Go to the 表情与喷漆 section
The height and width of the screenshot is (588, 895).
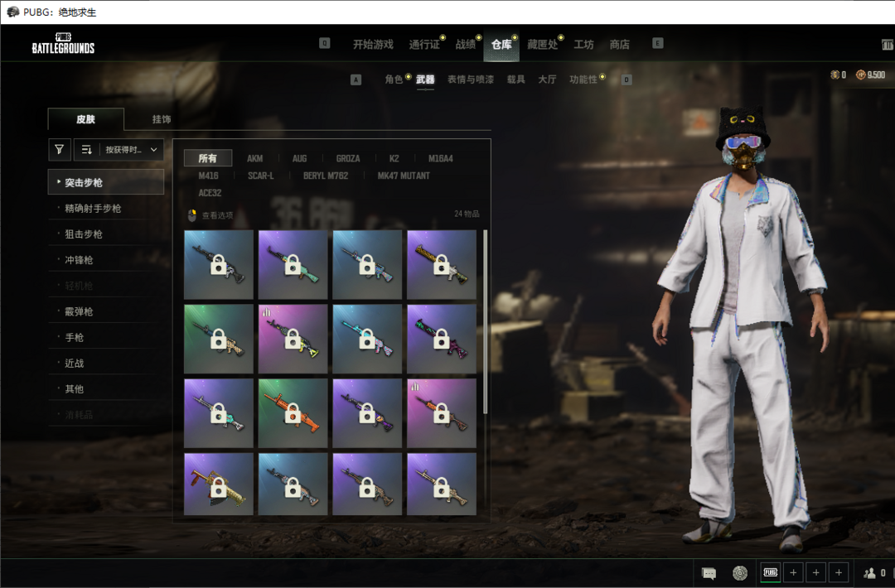[471, 80]
